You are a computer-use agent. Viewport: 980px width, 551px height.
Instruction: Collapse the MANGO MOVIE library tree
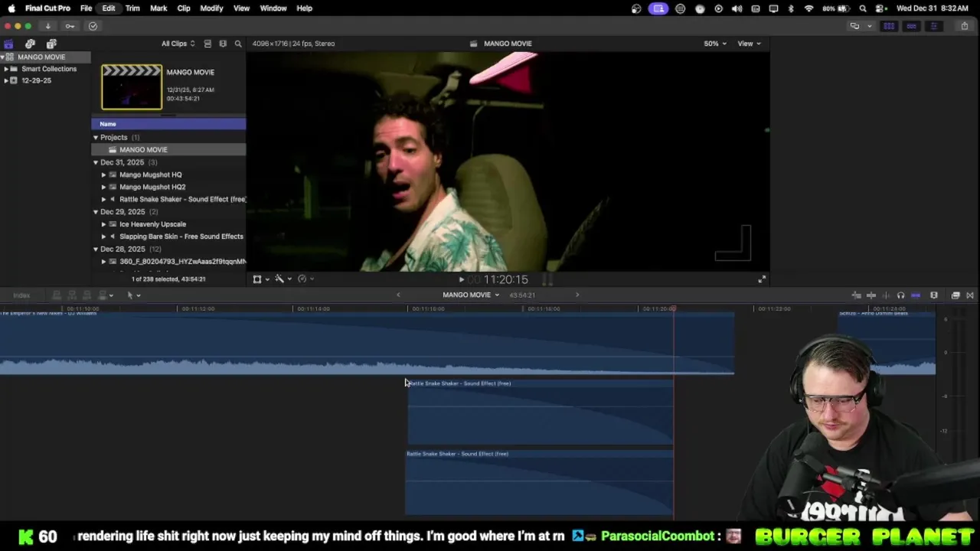2,57
